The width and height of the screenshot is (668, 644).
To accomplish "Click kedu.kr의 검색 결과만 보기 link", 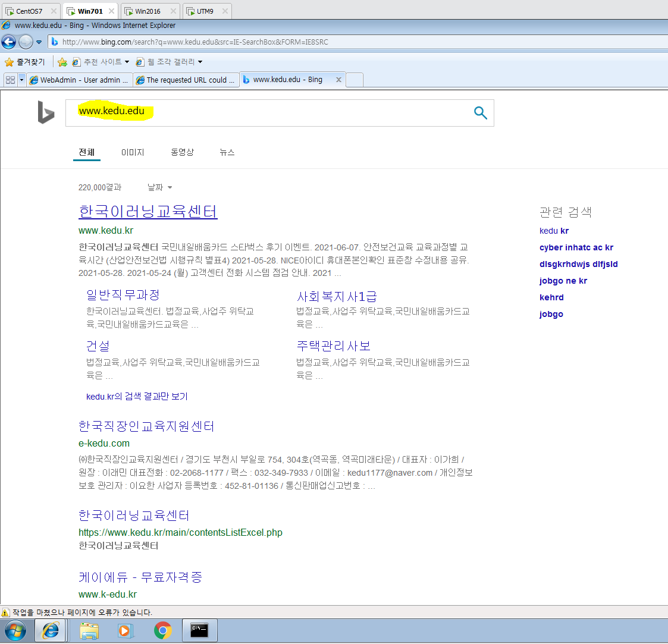I will [137, 397].
